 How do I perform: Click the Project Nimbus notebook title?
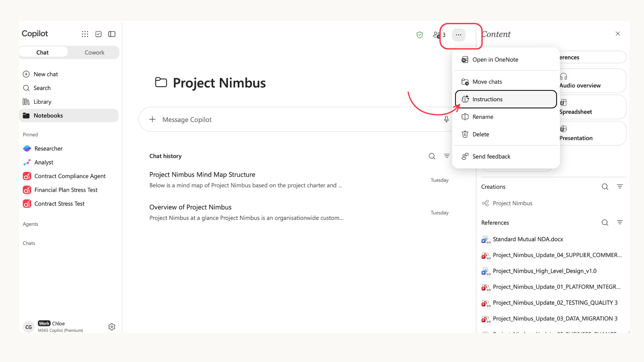pyautogui.click(x=219, y=83)
